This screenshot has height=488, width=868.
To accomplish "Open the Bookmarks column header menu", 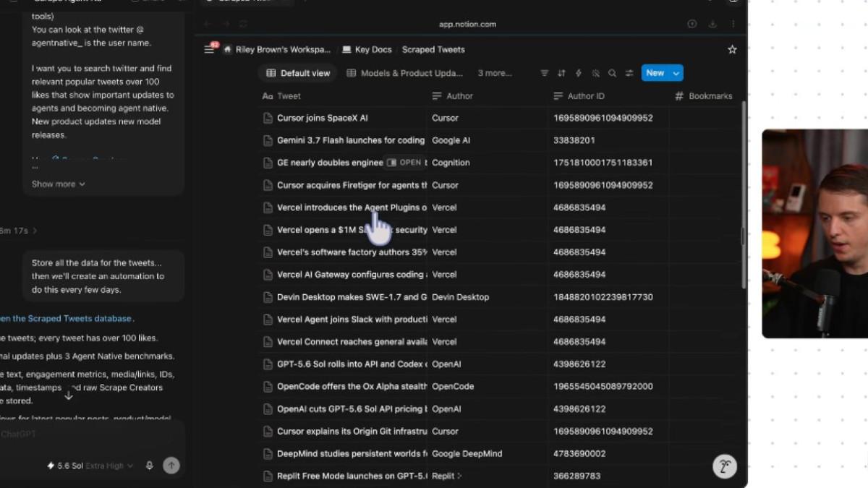I will [703, 96].
